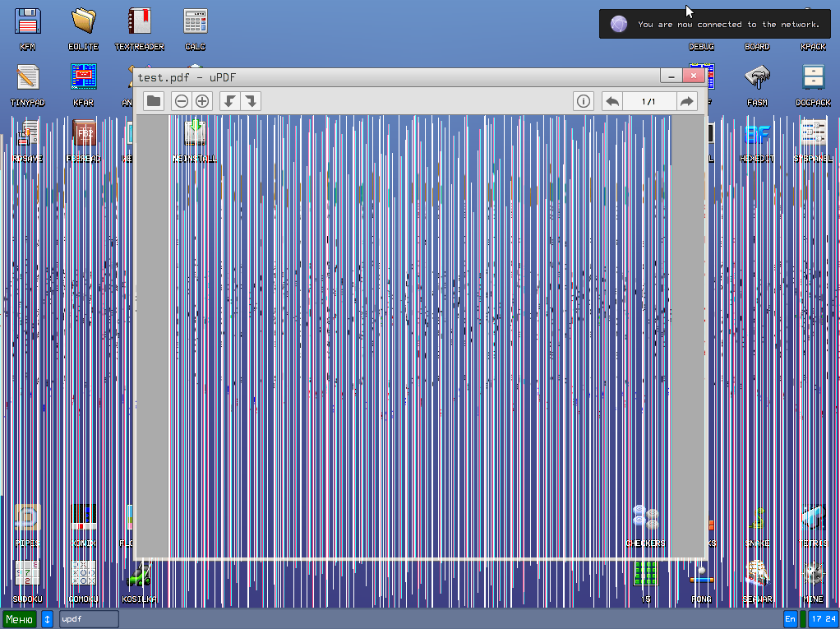840x629 pixels.
Task: Toggle the En keyboard language indicator
Action: [x=790, y=619]
